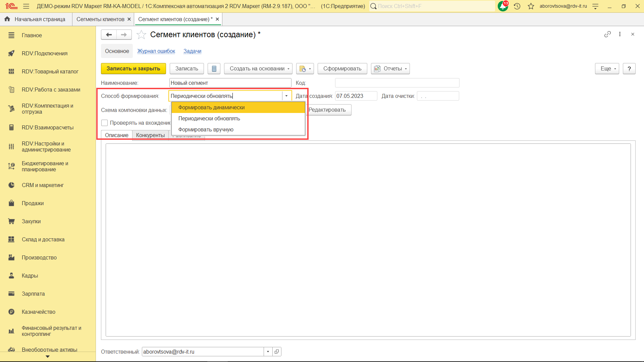Click the Наименование input field
The height and width of the screenshot is (362, 644).
(x=230, y=83)
